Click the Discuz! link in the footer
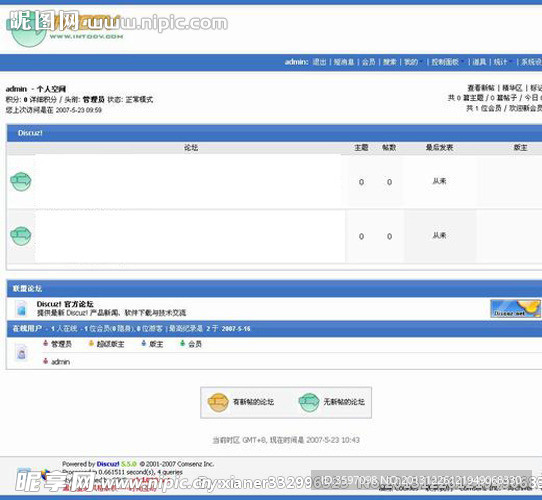 [x=108, y=464]
